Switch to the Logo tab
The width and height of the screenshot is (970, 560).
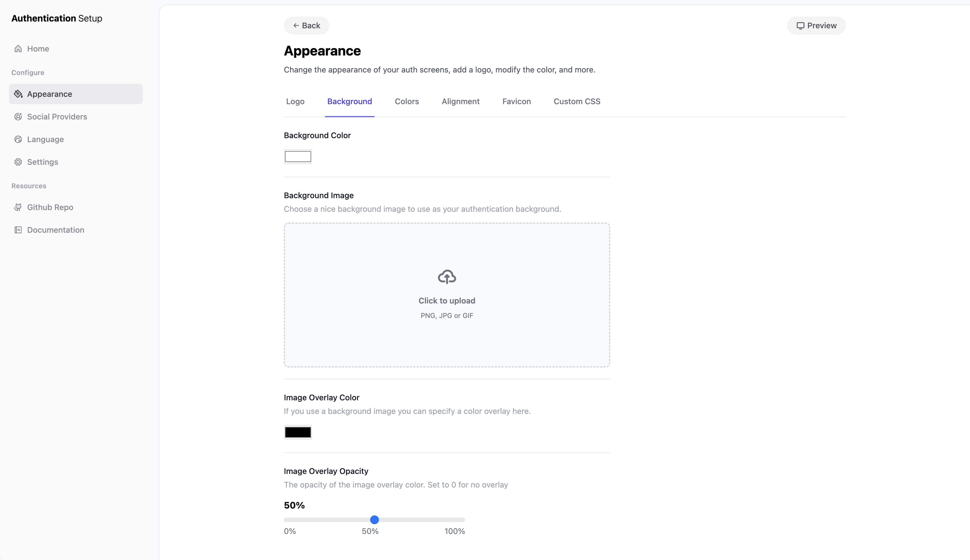tap(295, 102)
